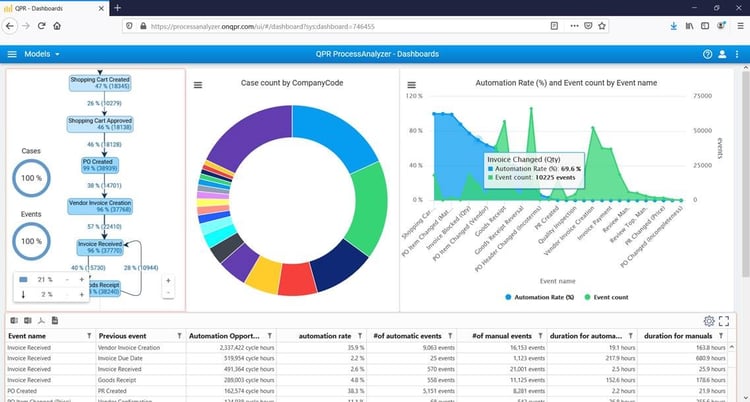This screenshot has height=402, width=750.
Task: Filter the Previous event column
Action: (x=179, y=336)
